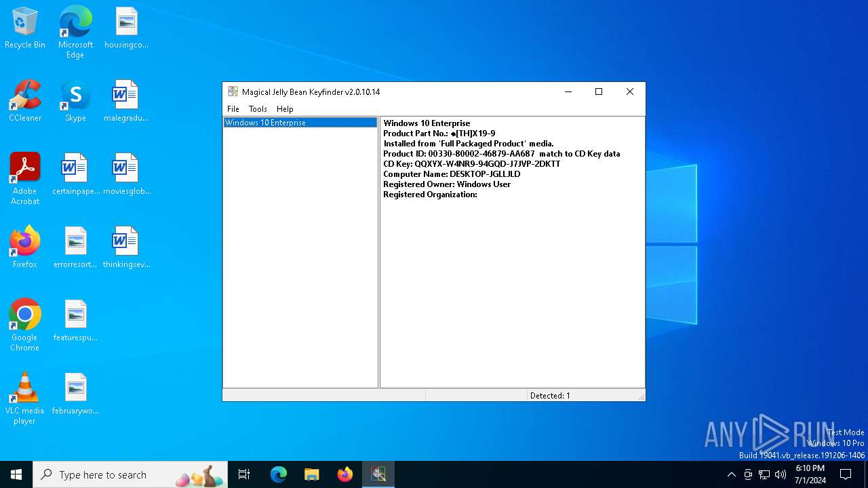
Task: Select the Microsoft Edge desktop shortcut
Action: click(x=75, y=33)
